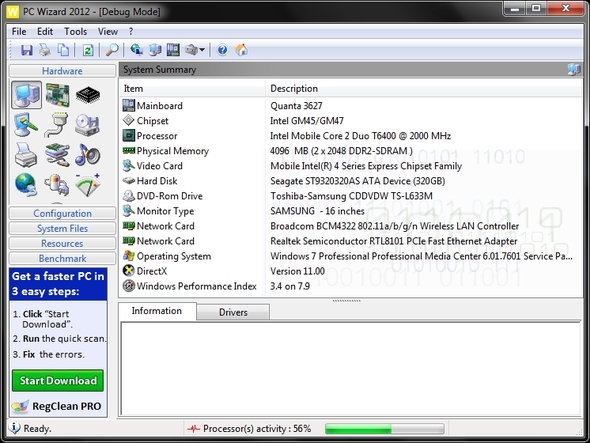The width and height of the screenshot is (590, 443).
Task: Select the DirectX row
Action: (x=351, y=271)
